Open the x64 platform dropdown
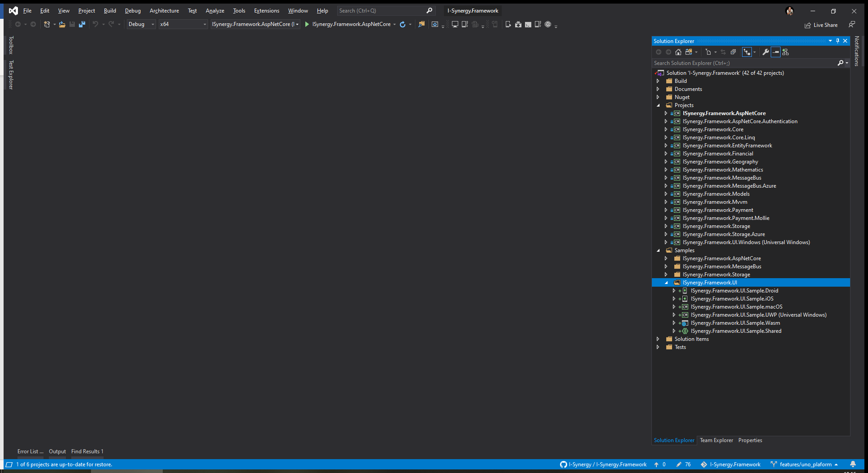Screen dimensions: 868x473 click(x=183, y=24)
